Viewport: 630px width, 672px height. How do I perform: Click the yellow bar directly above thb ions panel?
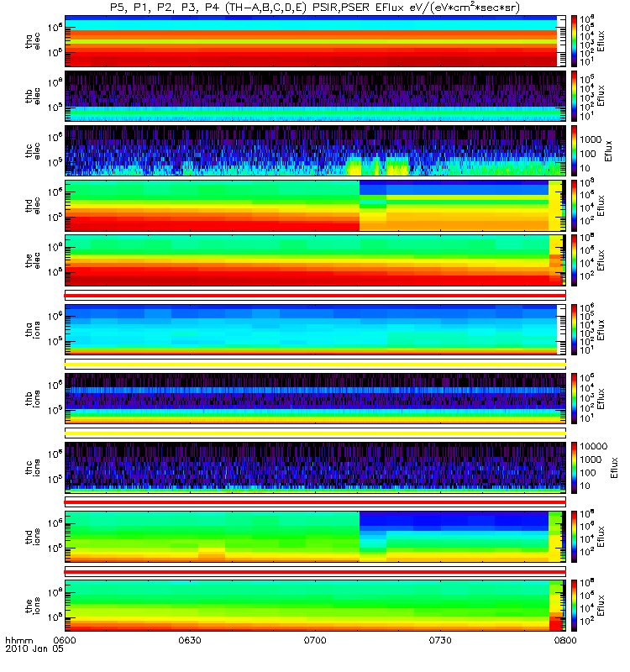[315, 365]
